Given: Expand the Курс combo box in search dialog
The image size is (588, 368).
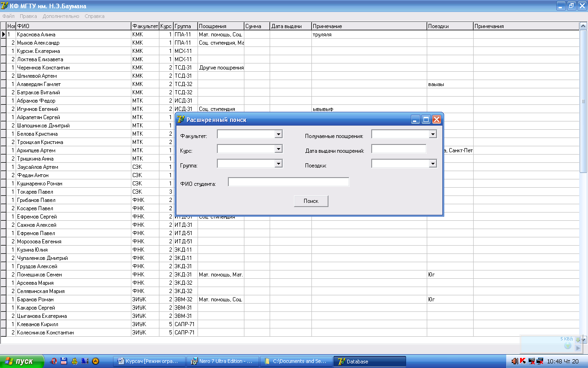Looking at the screenshot, I should coord(278,149).
